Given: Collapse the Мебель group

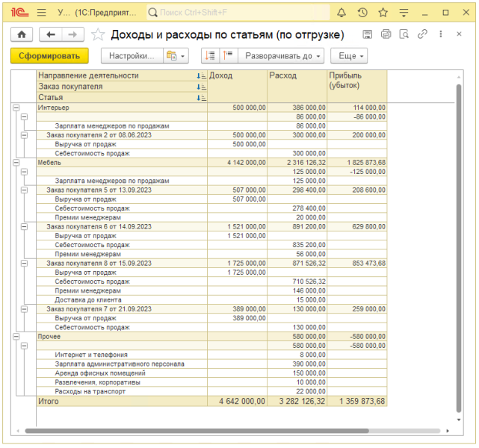Looking at the screenshot, I should click(x=16, y=161).
